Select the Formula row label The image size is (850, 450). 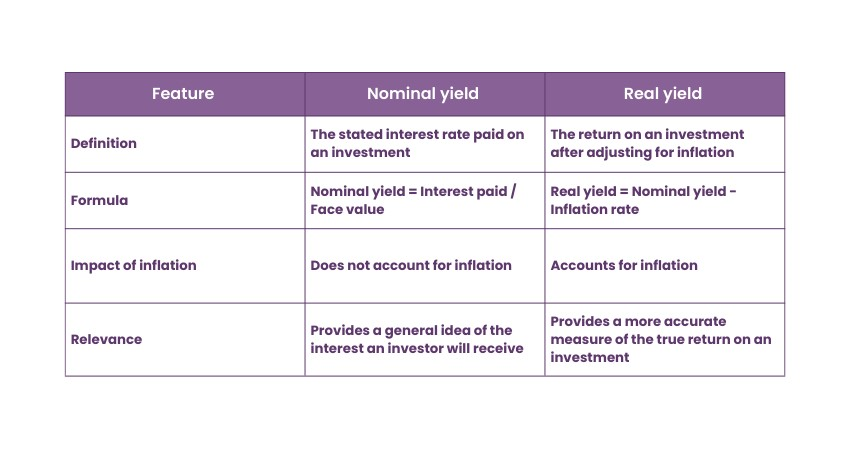99,200
